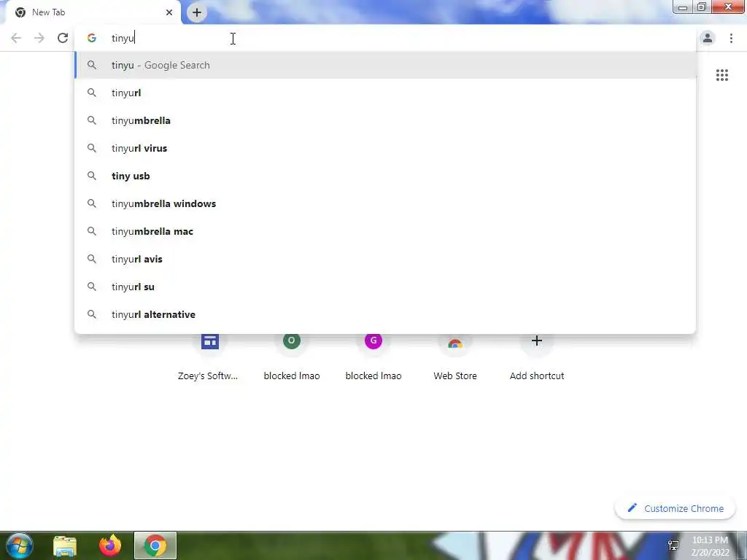Screen dimensions: 747x560
Task: Launch Firefox from the taskbar
Action: pos(110,545)
